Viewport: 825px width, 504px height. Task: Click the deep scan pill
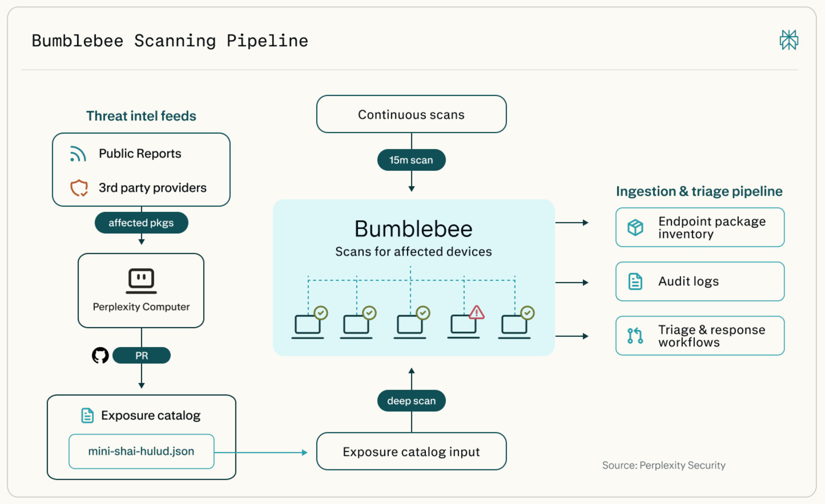(411, 401)
